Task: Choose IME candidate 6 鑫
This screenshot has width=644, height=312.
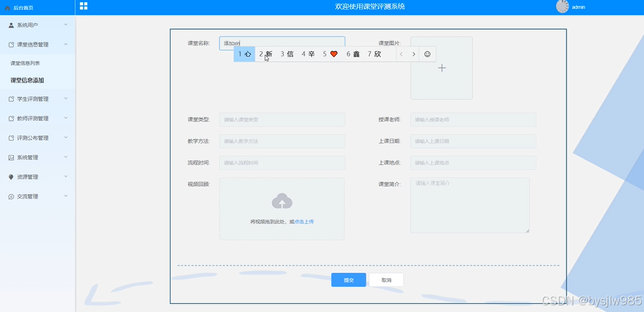Action: point(353,54)
